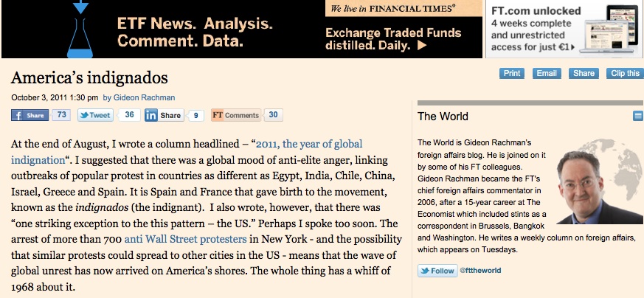Email this article
The width and height of the screenshot is (644, 298).
pos(547,73)
